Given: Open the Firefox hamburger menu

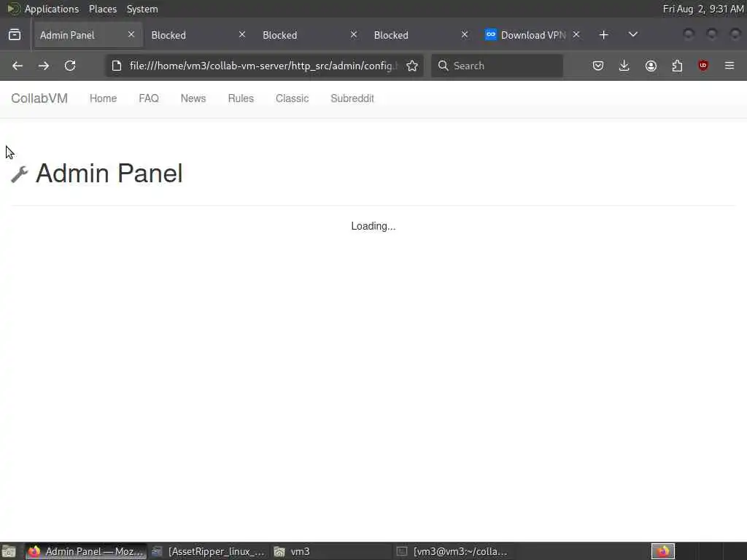Looking at the screenshot, I should (729, 66).
